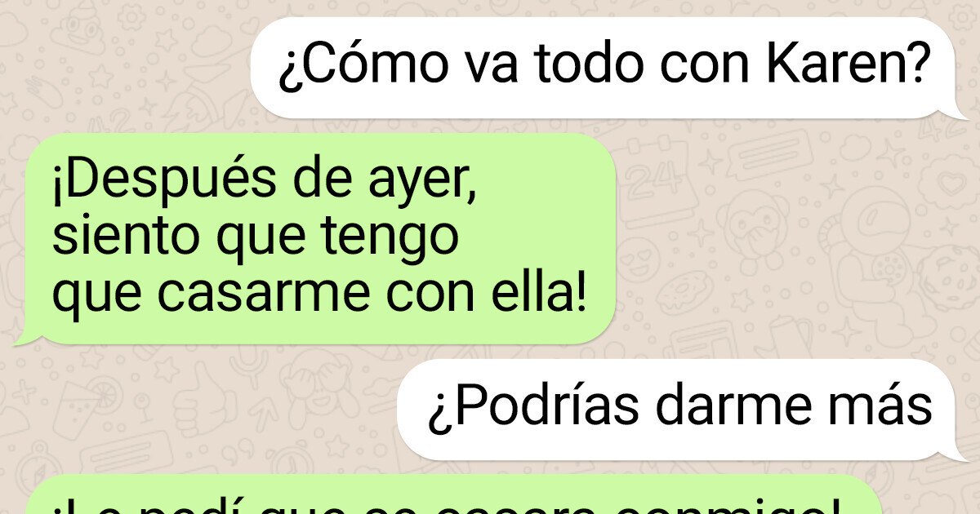980x514 pixels.
Task: Click the tail of the "darme más" bubble
Action: (960, 454)
